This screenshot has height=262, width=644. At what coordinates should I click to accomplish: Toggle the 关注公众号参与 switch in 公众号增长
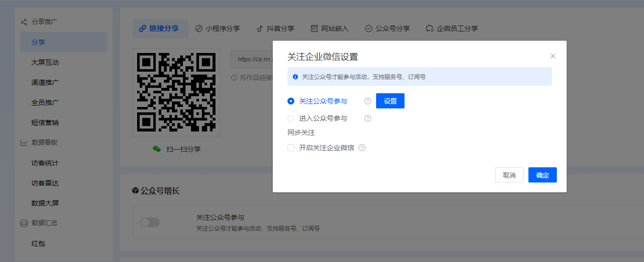pos(150,222)
